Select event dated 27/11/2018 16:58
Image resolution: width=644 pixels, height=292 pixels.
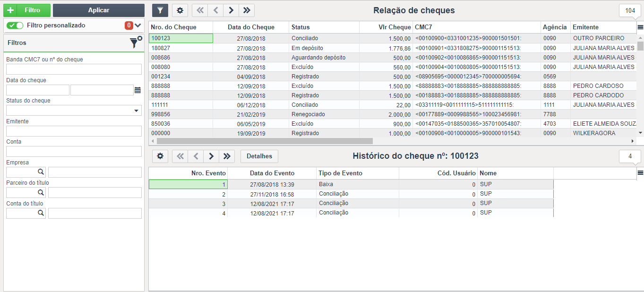tap(272, 194)
